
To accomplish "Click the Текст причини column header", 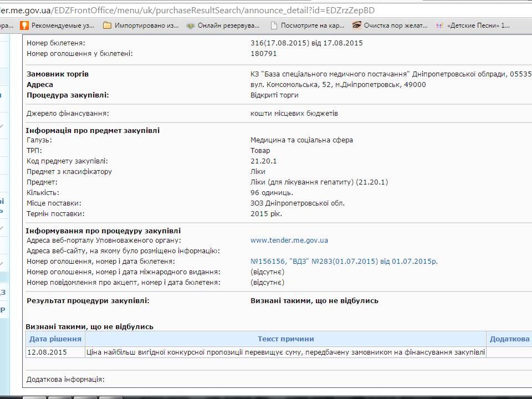I will 285,339.
